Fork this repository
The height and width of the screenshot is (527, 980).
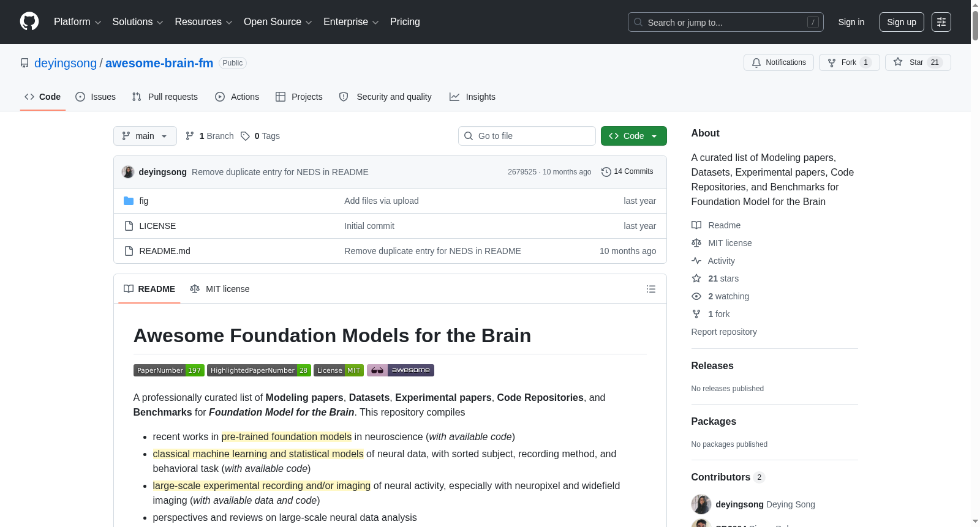point(849,62)
